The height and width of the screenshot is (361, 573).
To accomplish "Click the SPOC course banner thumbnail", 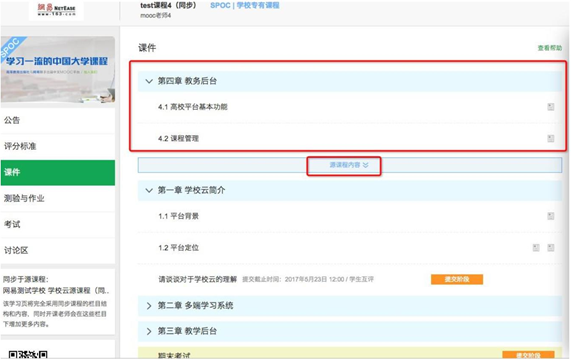I will click(x=58, y=69).
